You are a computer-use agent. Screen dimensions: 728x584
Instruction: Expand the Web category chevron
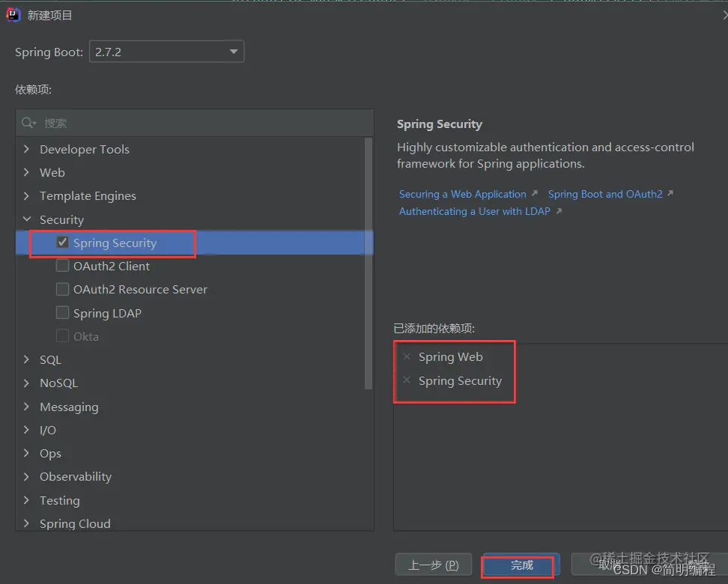pyautogui.click(x=26, y=172)
